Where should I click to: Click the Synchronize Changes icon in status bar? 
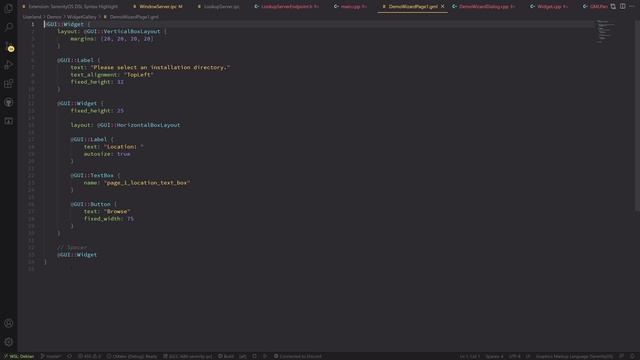pos(69,356)
